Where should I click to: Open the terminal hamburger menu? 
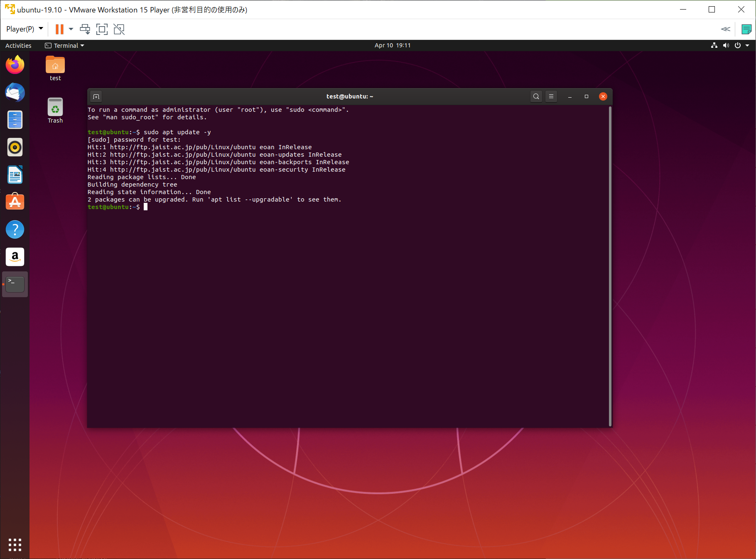(x=551, y=96)
